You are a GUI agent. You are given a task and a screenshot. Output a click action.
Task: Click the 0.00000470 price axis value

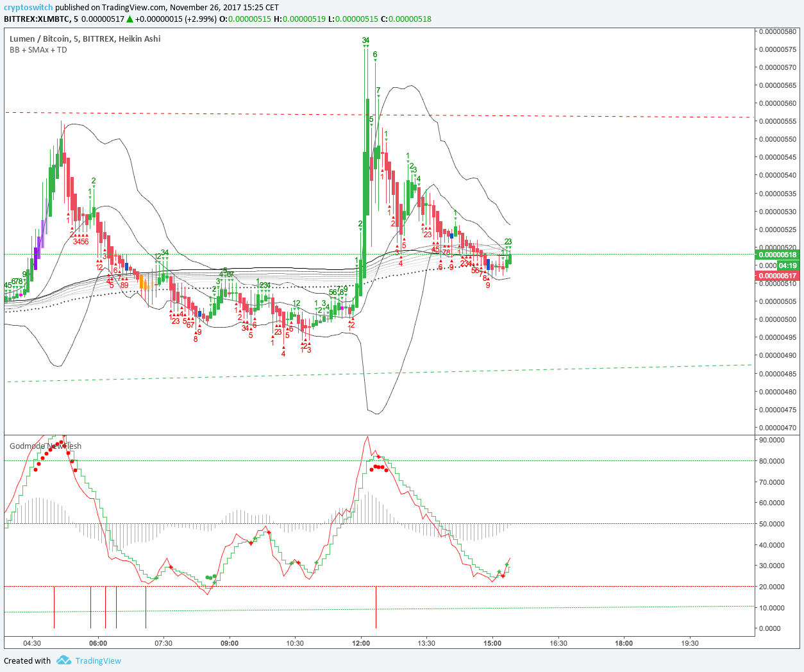pos(778,428)
